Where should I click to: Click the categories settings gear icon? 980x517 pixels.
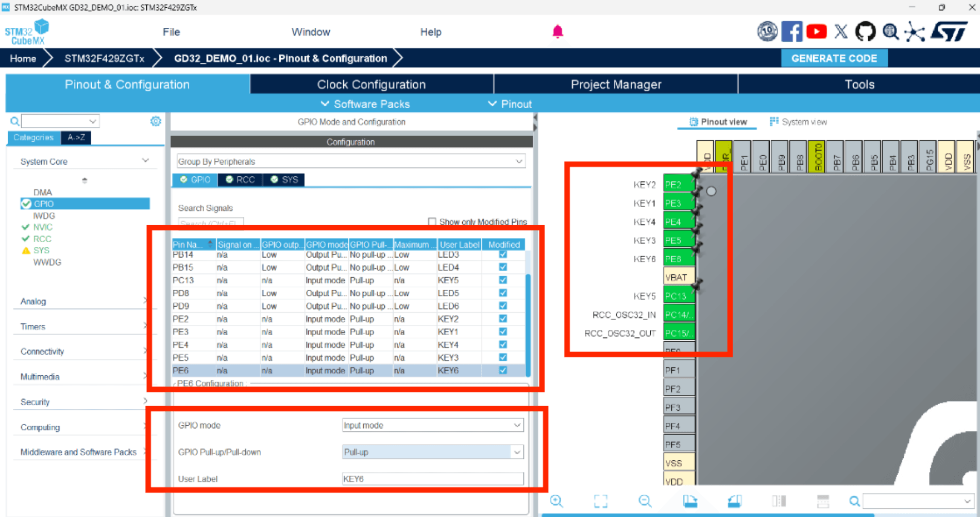(156, 121)
